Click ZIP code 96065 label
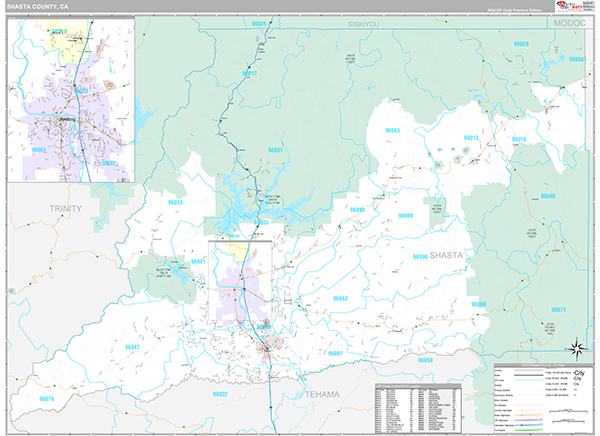The image size is (600, 436). [392, 131]
